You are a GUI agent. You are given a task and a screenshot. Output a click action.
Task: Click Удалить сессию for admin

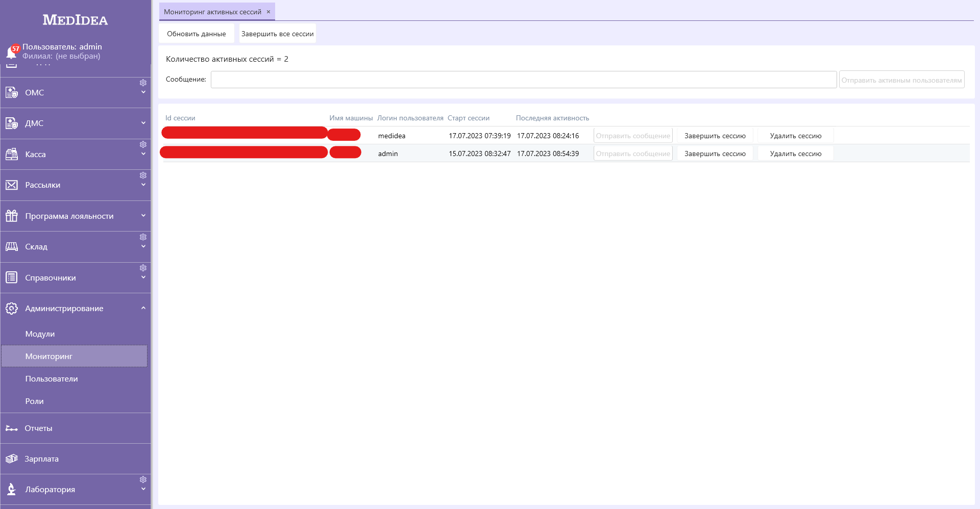[796, 154]
